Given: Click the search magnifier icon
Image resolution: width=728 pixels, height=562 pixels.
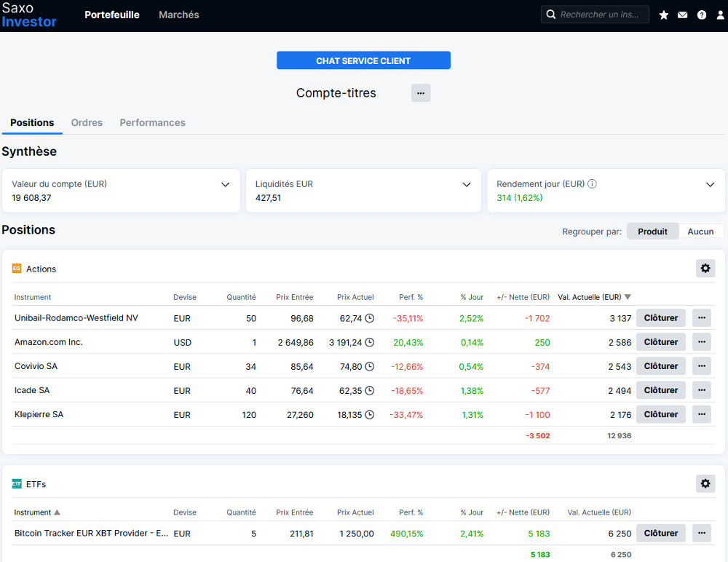Looking at the screenshot, I should (x=550, y=15).
